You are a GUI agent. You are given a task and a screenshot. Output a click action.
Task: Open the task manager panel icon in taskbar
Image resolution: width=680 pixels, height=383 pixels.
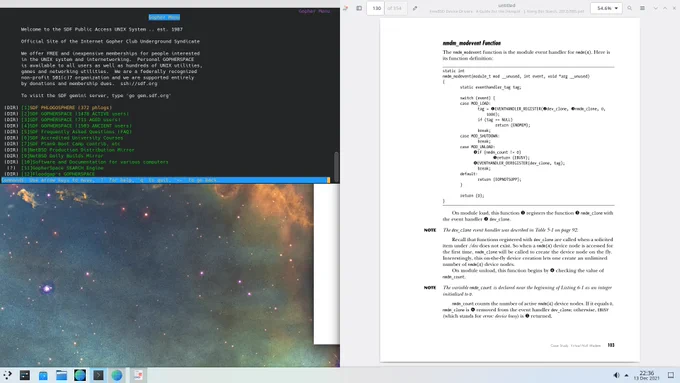coord(25,375)
